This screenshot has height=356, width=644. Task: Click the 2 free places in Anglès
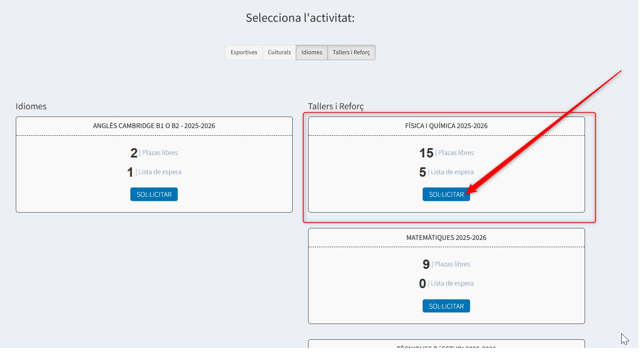(x=134, y=153)
